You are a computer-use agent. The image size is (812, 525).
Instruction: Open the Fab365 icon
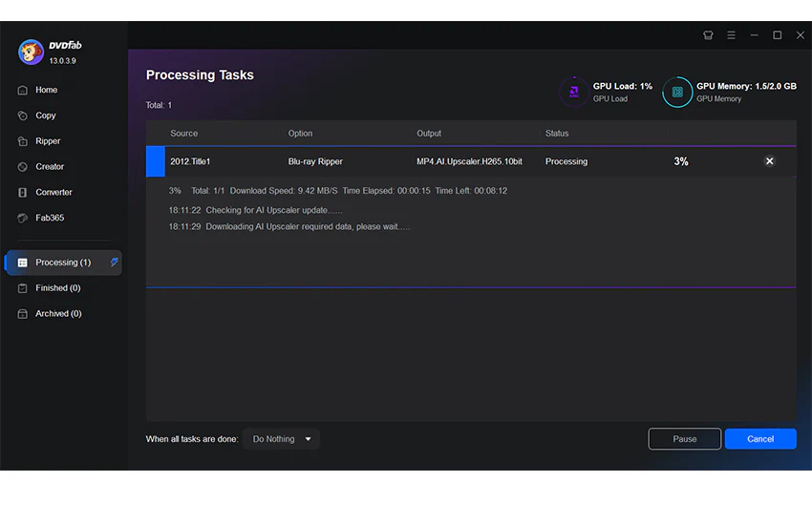(22, 218)
